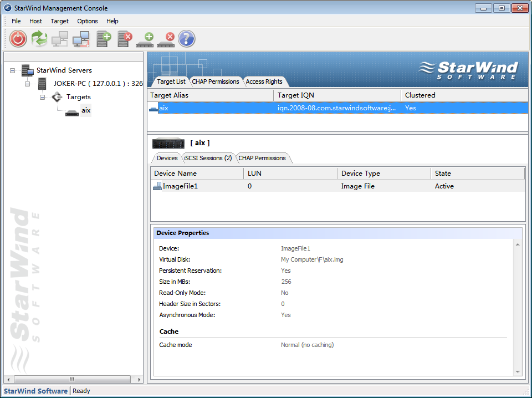Open Help via question mark icon
The image size is (532, 398).
187,39
